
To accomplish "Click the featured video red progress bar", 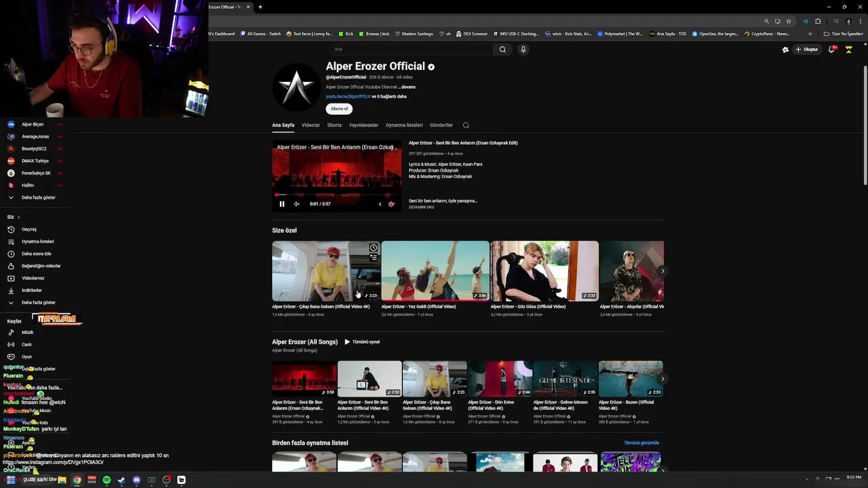I will [x=336, y=195].
